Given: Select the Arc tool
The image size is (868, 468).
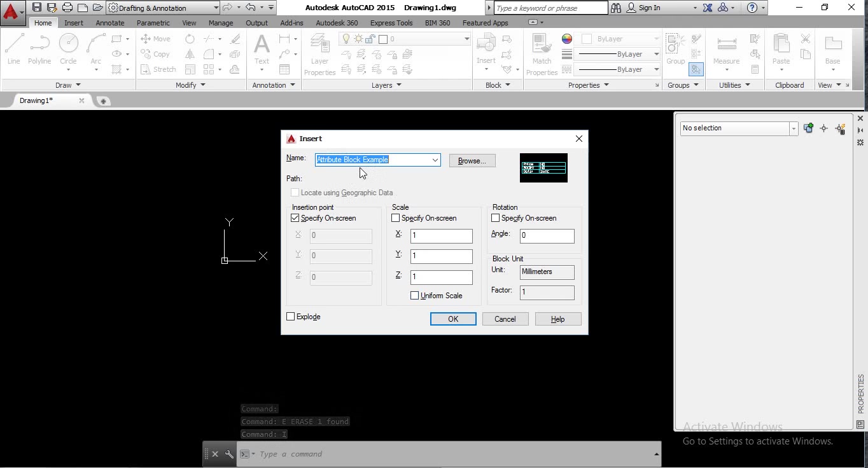Looking at the screenshot, I should click(95, 50).
